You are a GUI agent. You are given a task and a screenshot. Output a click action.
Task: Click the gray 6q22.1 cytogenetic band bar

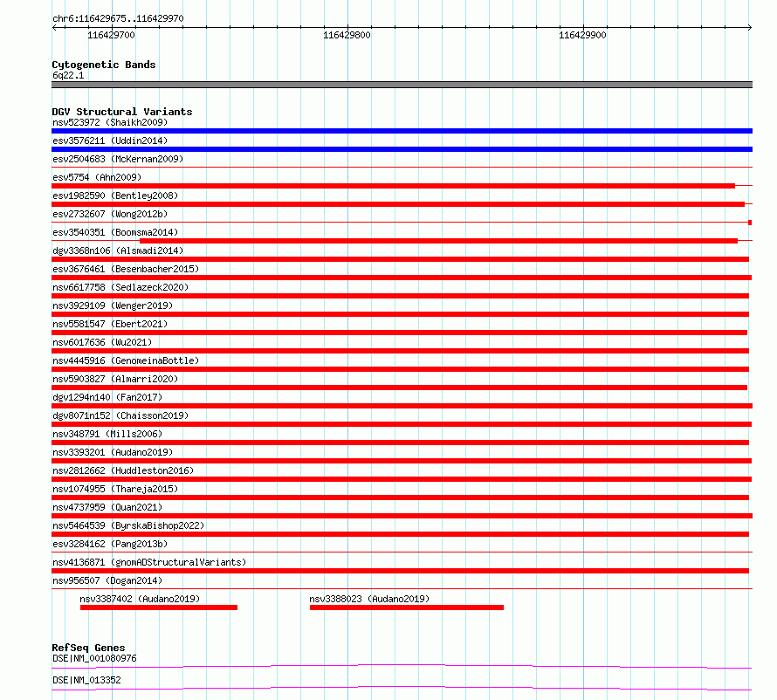pos(402,85)
